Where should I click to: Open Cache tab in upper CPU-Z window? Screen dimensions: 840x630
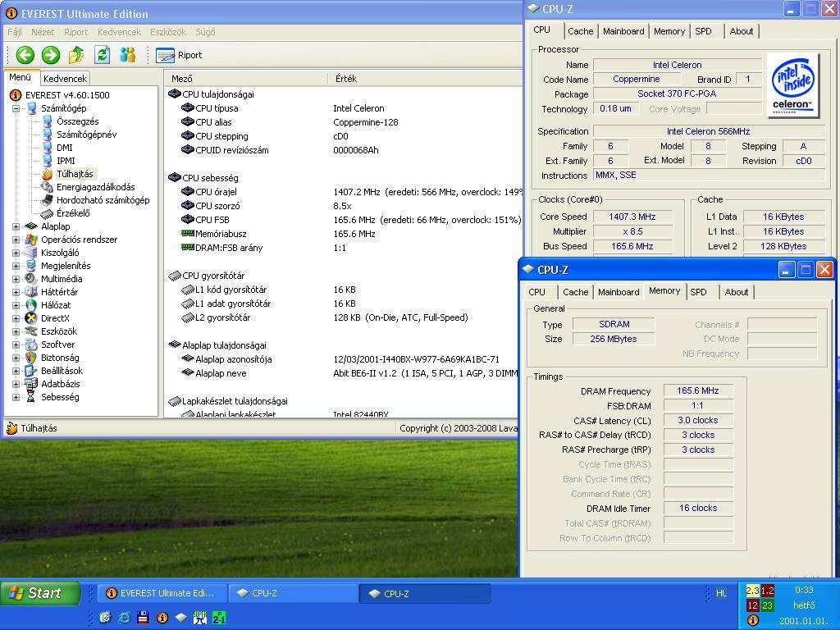(x=581, y=32)
